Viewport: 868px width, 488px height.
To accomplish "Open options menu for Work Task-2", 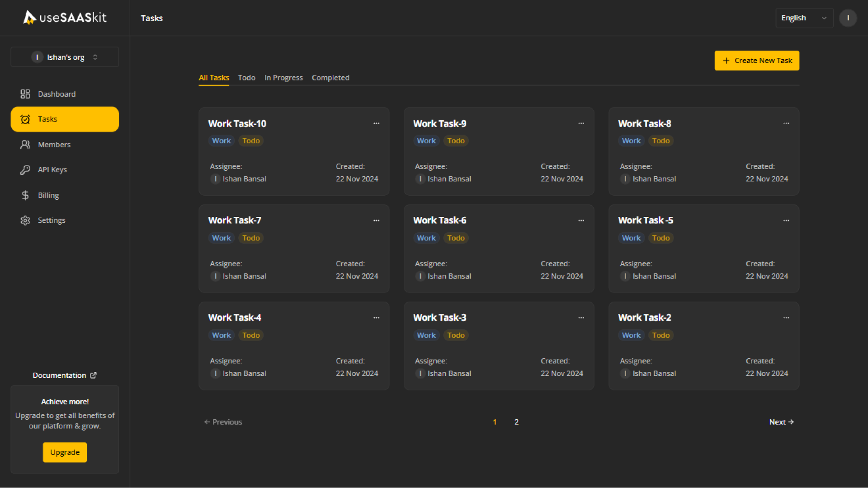I will 786,318.
